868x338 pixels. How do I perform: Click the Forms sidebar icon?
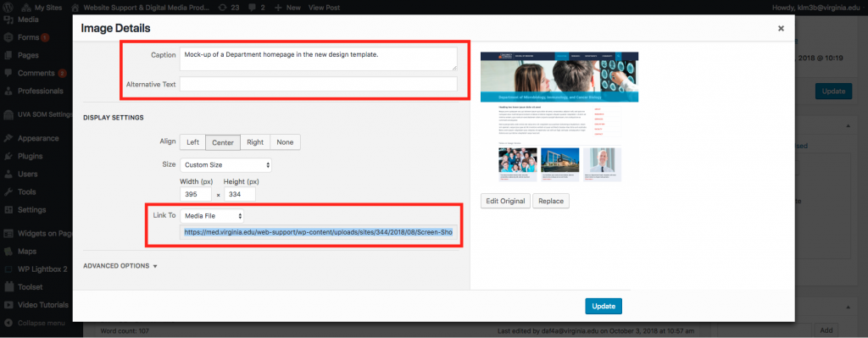(x=8, y=37)
